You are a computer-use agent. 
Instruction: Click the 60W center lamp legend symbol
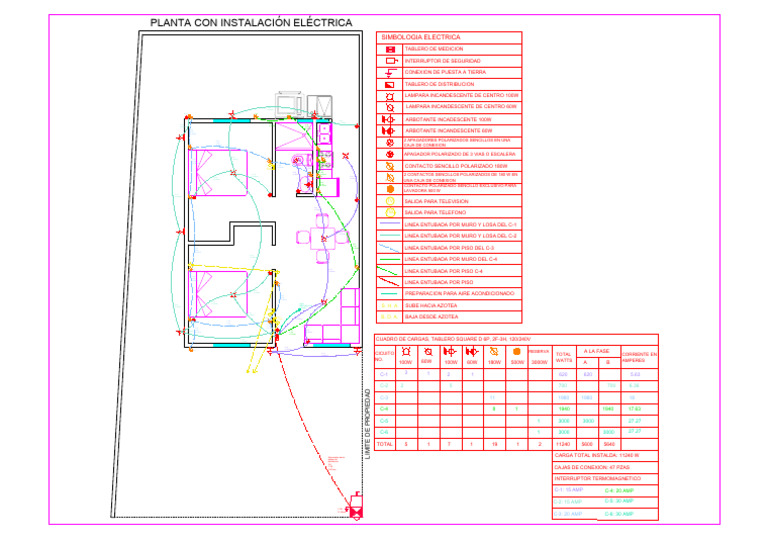(x=390, y=107)
